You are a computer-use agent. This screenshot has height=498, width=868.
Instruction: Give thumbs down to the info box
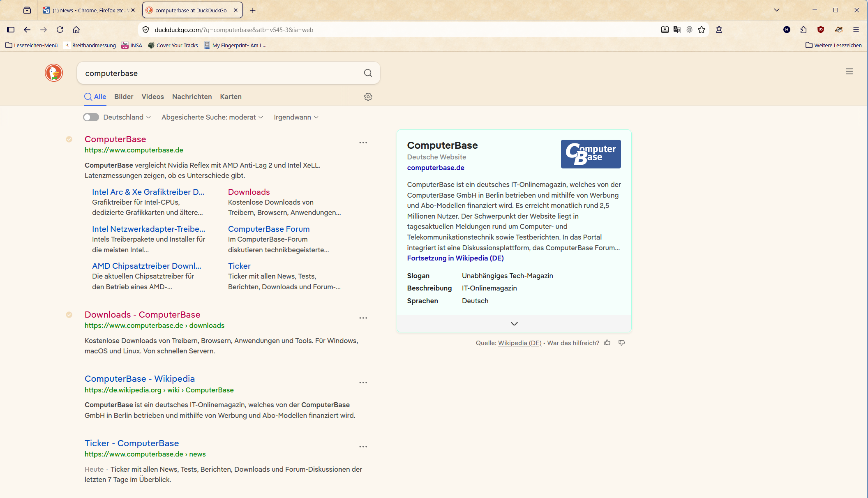coord(622,343)
